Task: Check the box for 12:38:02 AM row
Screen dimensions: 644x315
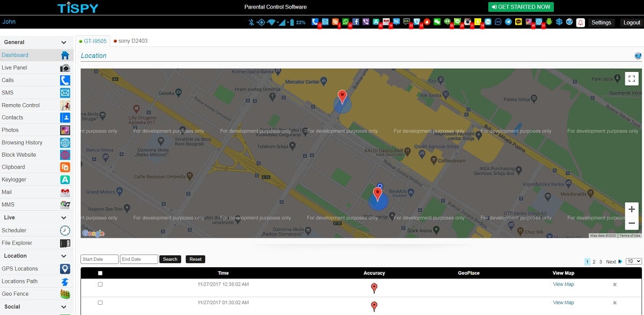Action: pyautogui.click(x=100, y=284)
